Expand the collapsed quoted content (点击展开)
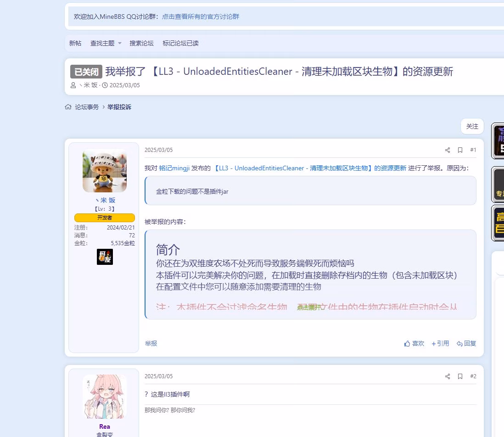Viewport: 504px width, 437px height. coord(309,308)
